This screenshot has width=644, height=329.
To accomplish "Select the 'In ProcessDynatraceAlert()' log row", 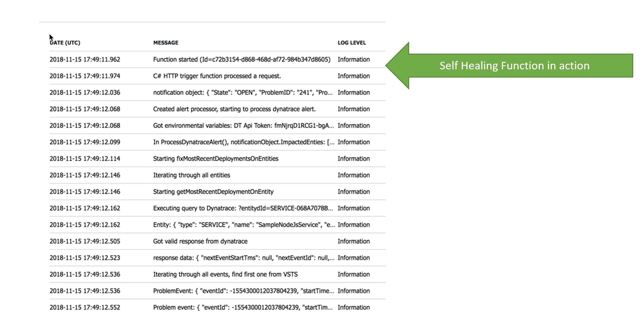I will pyautogui.click(x=243, y=142).
